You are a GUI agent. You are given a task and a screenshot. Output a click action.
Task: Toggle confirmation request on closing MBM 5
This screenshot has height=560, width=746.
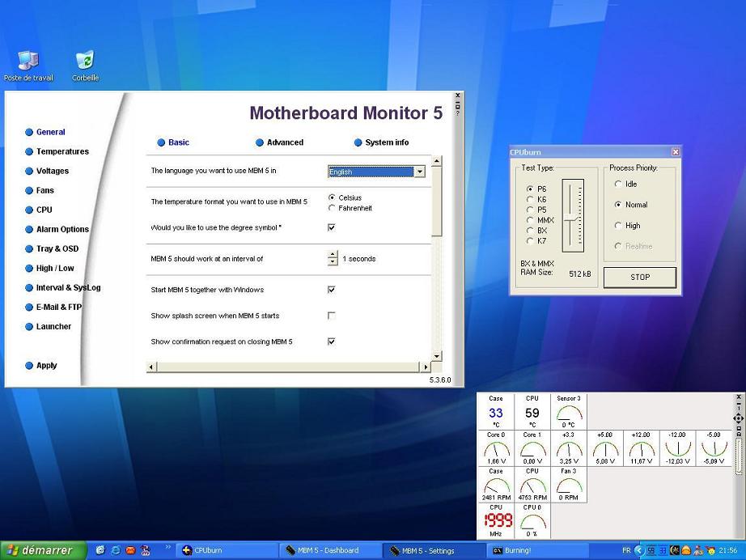tap(332, 342)
